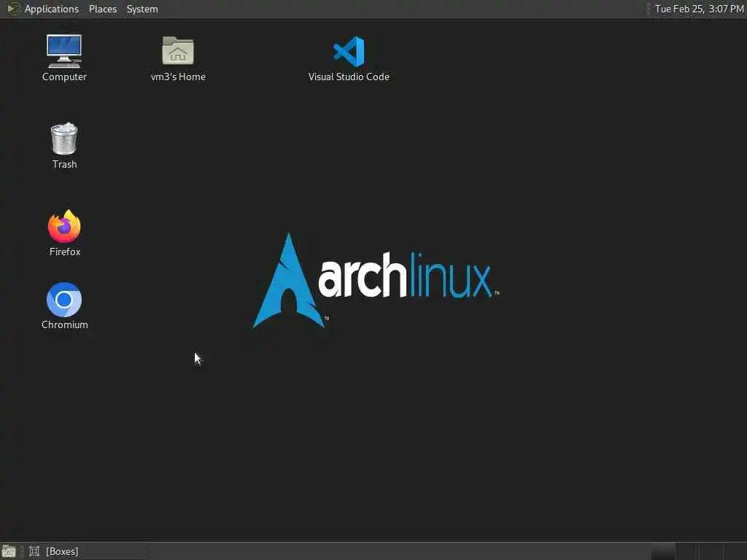Select the Firefox desktop icon
This screenshot has width=747, height=560.
[64, 233]
